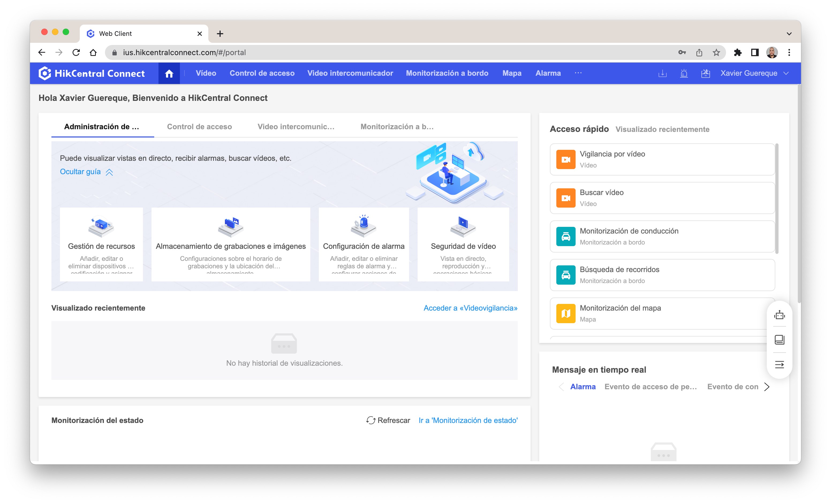The image size is (831, 504).
Task: Open the Buscar vídeo quick access card
Action: point(662,198)
